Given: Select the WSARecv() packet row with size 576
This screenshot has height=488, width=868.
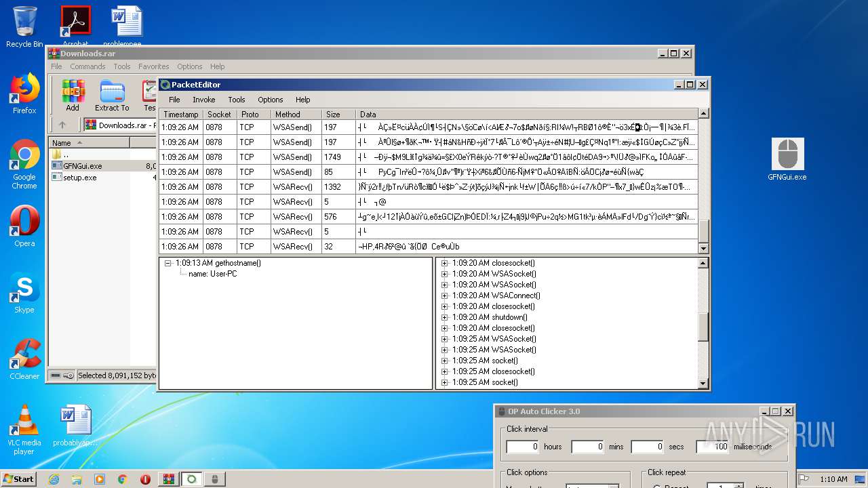Looking at the screenshot, I should [429, 217].
